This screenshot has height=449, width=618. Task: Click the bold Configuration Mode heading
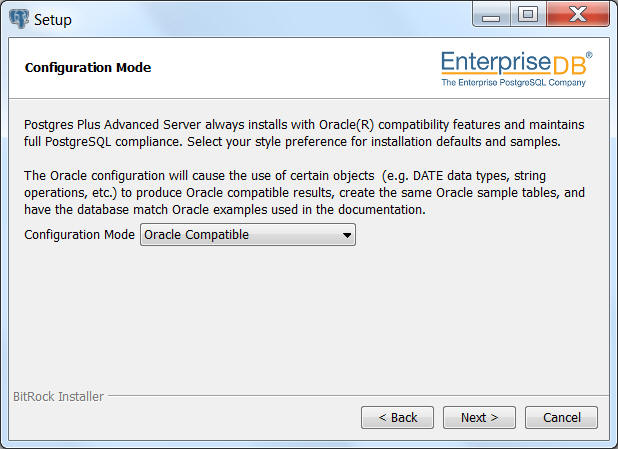(x=88, y=67)
